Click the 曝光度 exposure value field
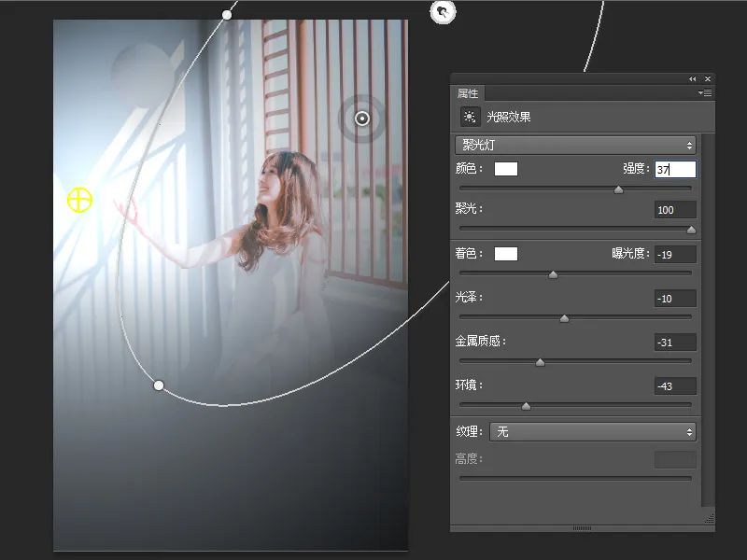 tap(675, 255)
